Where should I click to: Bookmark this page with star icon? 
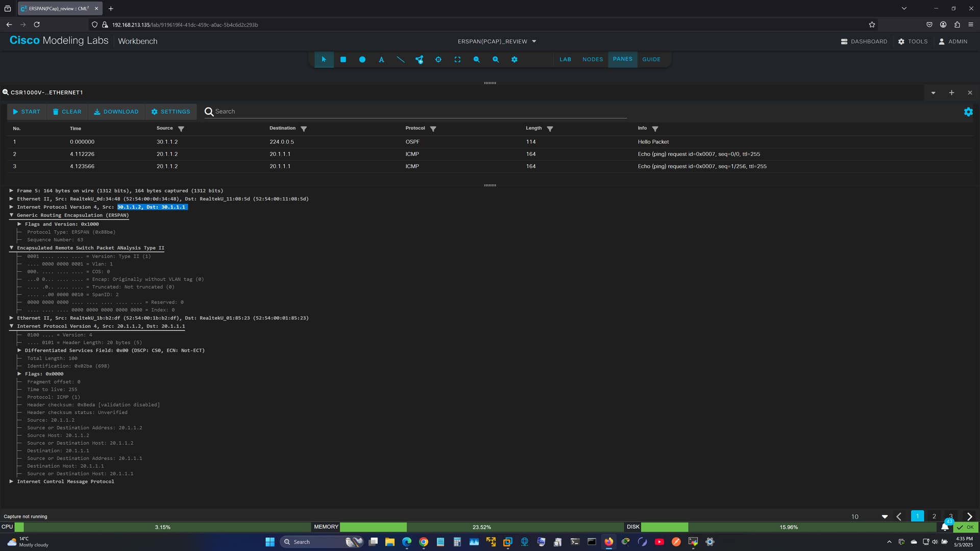872,24
